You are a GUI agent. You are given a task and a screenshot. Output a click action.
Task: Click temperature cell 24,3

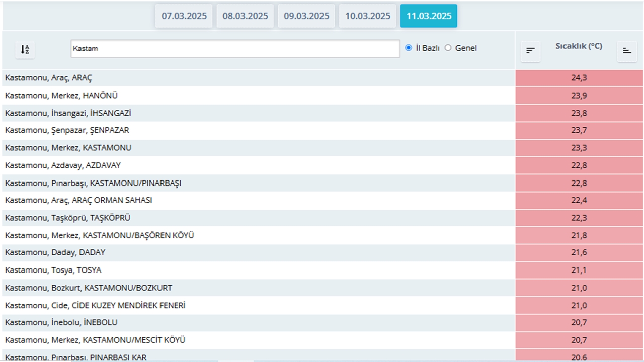[x=579, y=78]
